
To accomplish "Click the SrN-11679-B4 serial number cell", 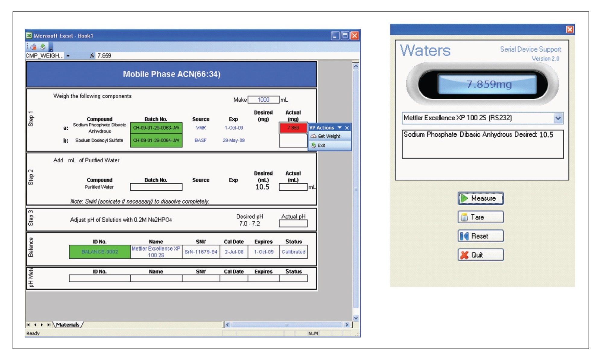I will point(201,252).
